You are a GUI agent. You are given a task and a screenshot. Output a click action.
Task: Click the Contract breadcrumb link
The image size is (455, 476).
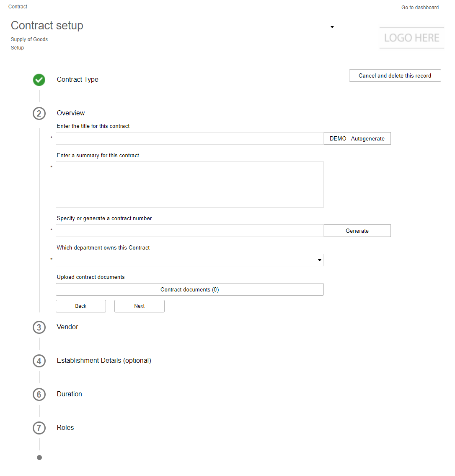[x=18, y=7]
